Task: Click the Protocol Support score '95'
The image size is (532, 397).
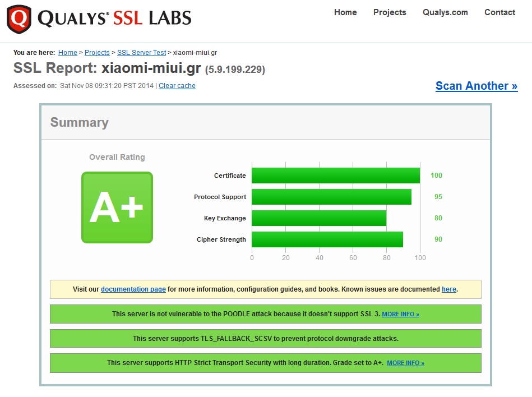Action: 438,197
